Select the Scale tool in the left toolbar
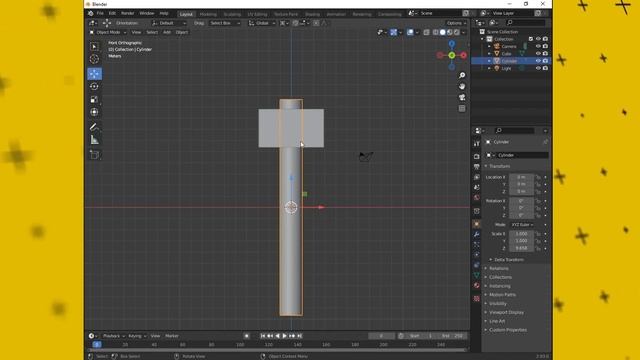This screenshot has height=360, width=640. [94, 99]
